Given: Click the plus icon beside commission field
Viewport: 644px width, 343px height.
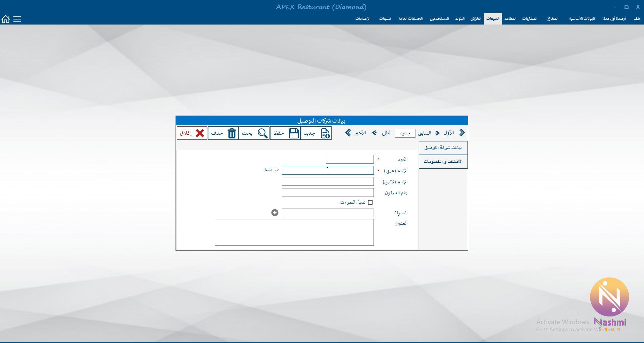Looking at the screenshot, I should pos(275,213).
